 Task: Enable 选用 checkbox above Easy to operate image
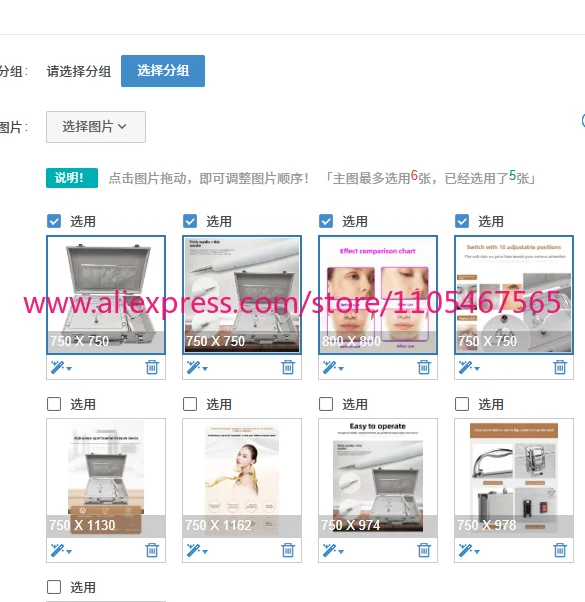326,404
